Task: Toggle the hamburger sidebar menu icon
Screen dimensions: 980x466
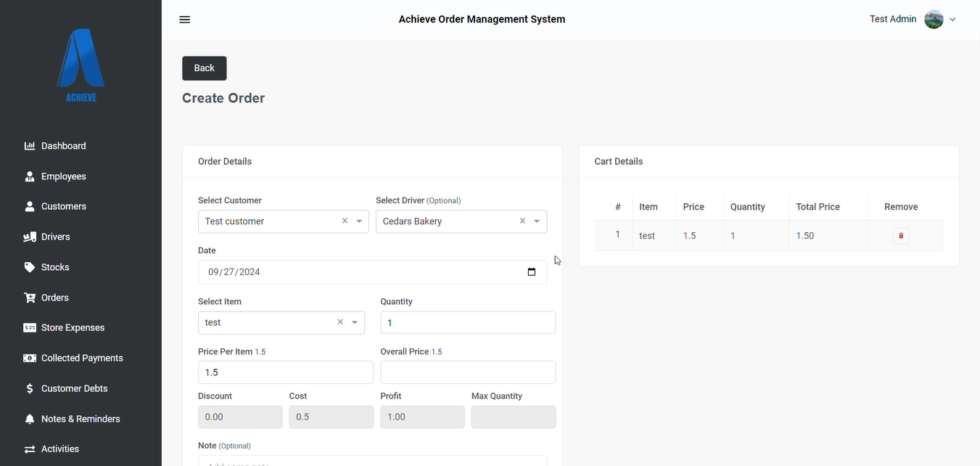Action: (185, 20)
